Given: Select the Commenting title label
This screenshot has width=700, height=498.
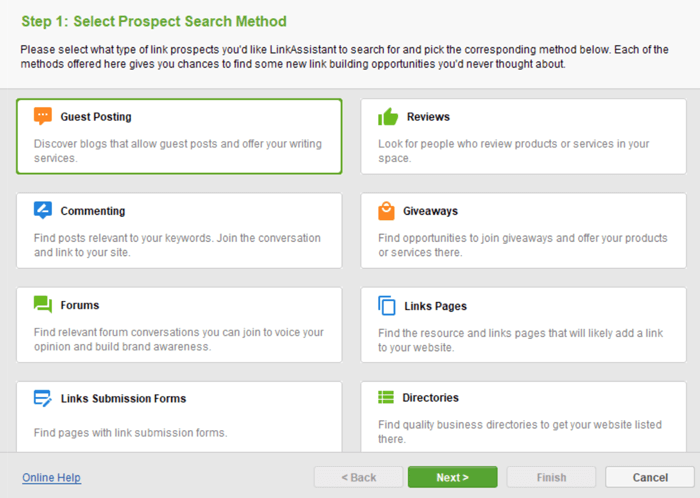Looking at the screenshot, I should (x=93, y=211).
